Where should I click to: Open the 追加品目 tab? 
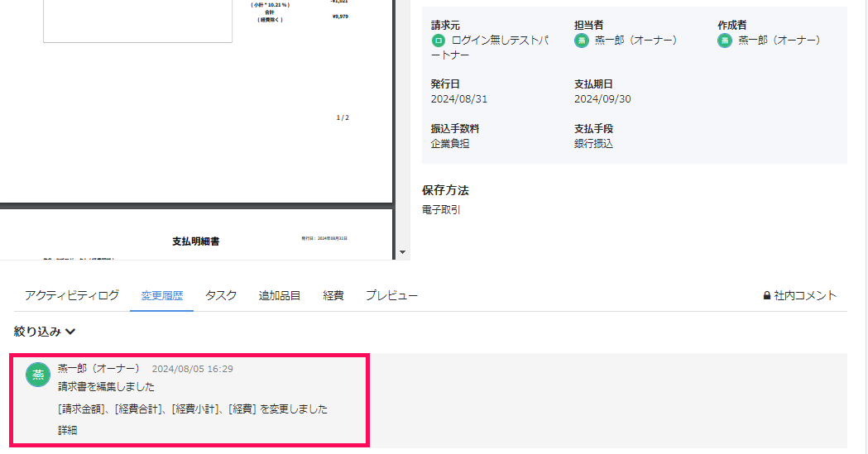(280, 296)
